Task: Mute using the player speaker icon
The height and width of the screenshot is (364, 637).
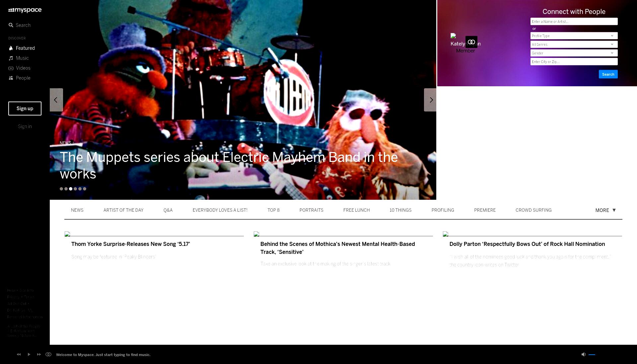Action: click(x=584, y=354)
